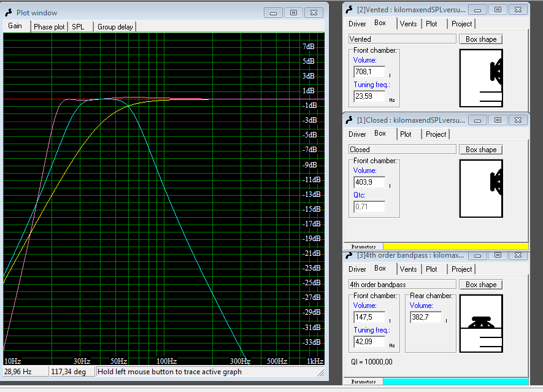Image resolution: width=543 pixels, height=392 pixels.
Task: Maximize the Closed window
Action: 498,120
